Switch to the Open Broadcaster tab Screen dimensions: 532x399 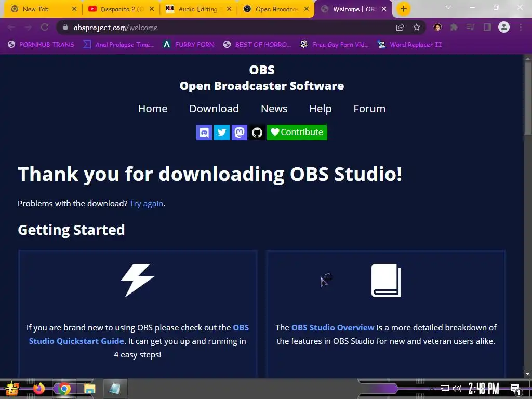[x=276, y=9]
